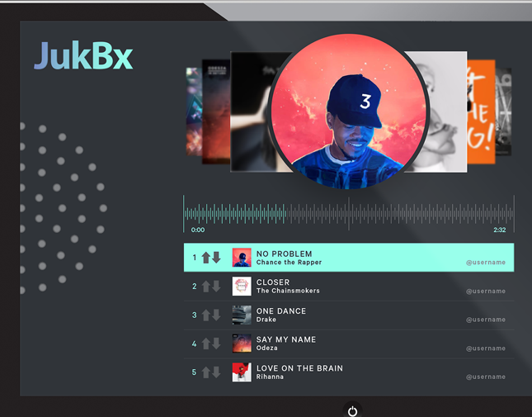
Task: Downvote No Problem in the queue
Action: pyautogui.click(x=216, y=258)
